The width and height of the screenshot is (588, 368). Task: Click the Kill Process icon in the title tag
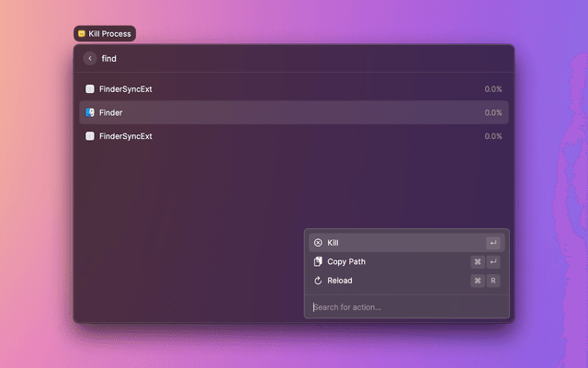pyautogui.click(x=82, y=34)
